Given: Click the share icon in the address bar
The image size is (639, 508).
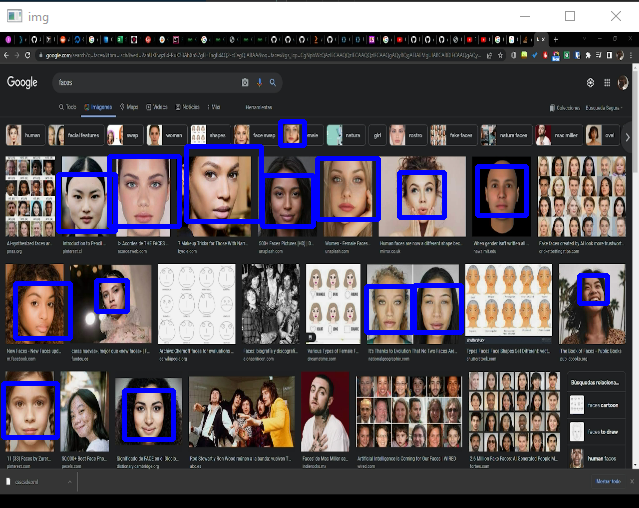Looking at the screenshot, I should coord(489,55).
